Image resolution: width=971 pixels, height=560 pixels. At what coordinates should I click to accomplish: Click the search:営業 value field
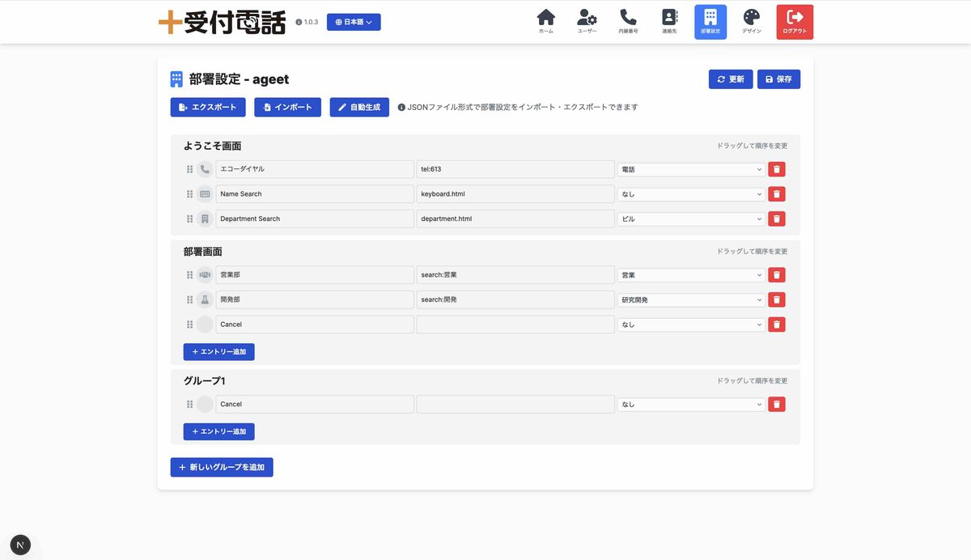click(515, 275)
